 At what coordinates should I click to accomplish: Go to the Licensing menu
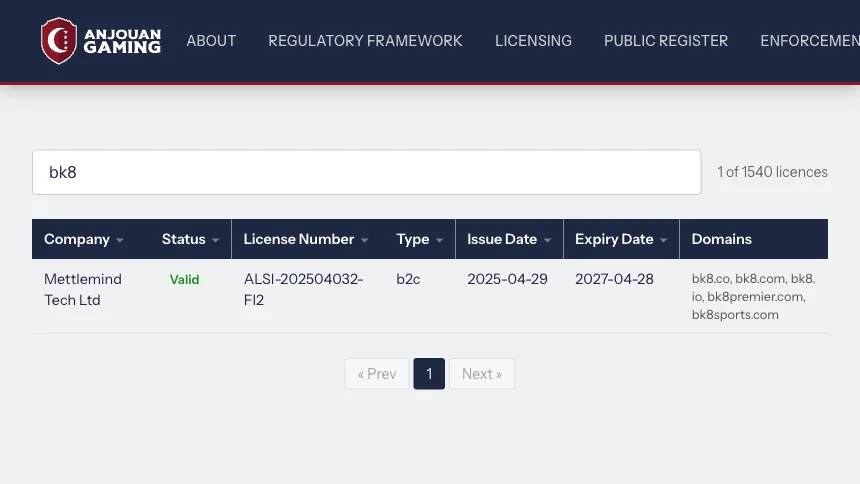click(533, 41)
